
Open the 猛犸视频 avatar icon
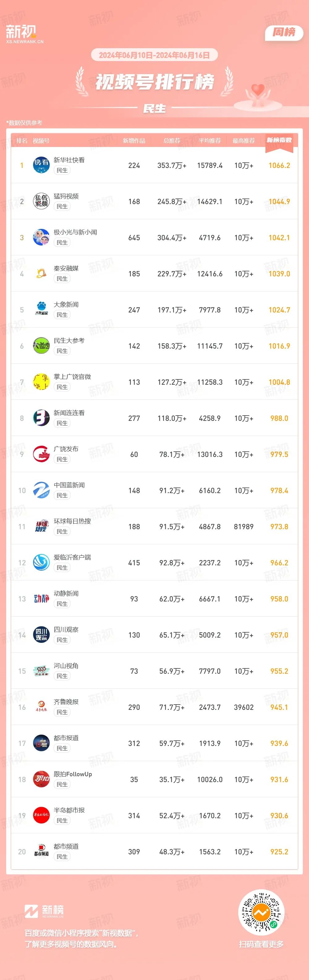click(x=41, y=201)
